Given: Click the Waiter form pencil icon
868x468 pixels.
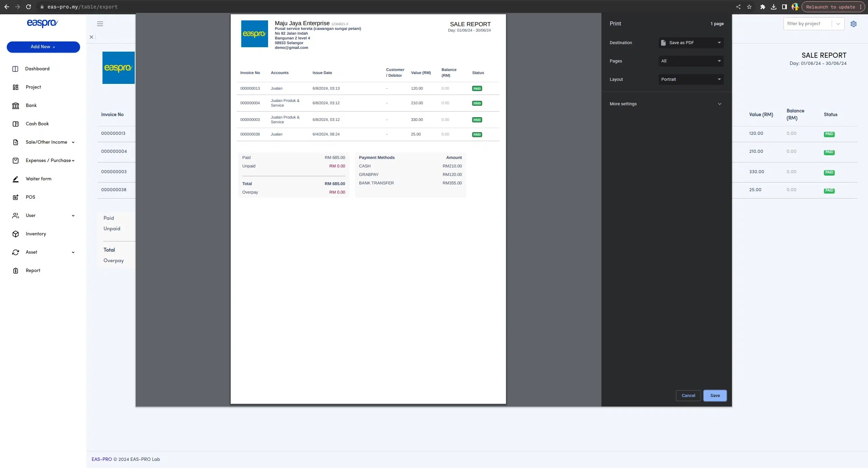Looking at the screenshot, I should 16,179.
